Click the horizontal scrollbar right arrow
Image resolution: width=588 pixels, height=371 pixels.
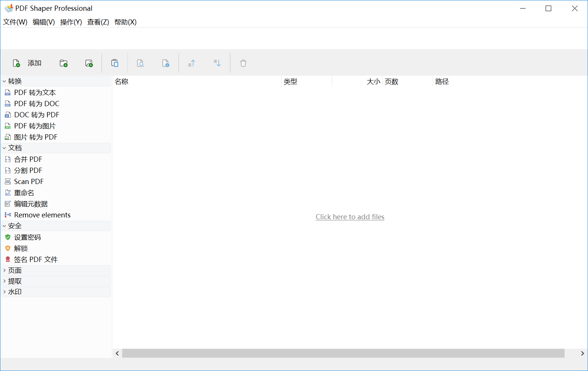click(582, 354)
